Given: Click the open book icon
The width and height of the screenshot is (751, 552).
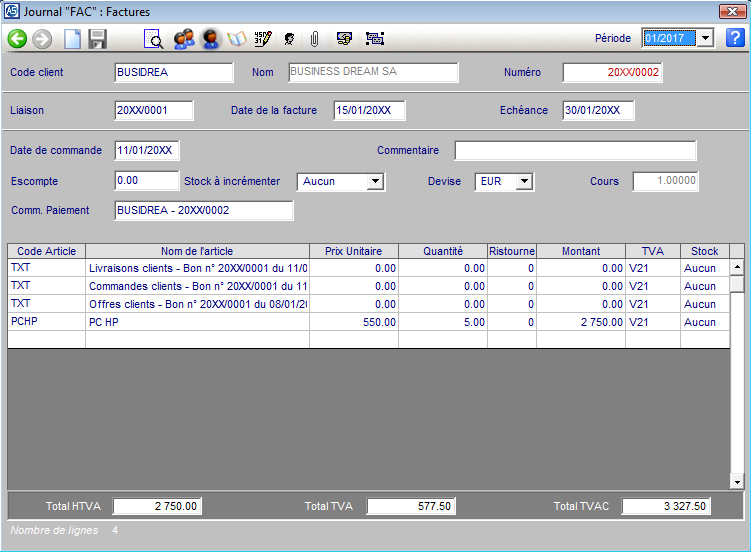Looking at the screenshot, I should pyautogui.click(x=237, y=39).
